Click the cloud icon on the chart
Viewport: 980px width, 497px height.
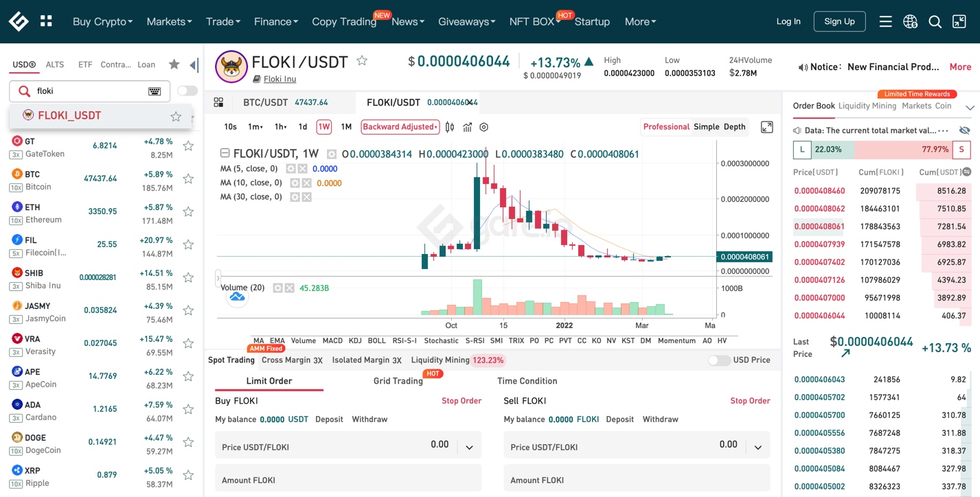[237, 297]
